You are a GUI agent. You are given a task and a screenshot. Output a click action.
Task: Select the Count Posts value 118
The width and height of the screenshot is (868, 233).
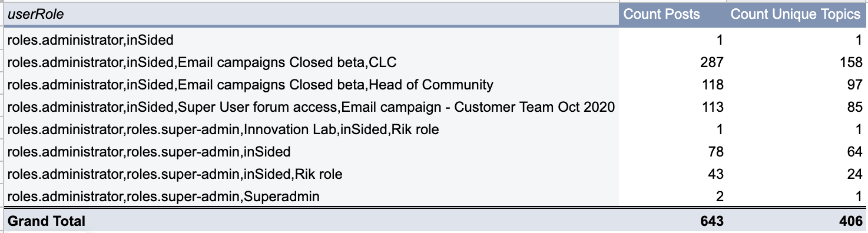click(713, 85)
